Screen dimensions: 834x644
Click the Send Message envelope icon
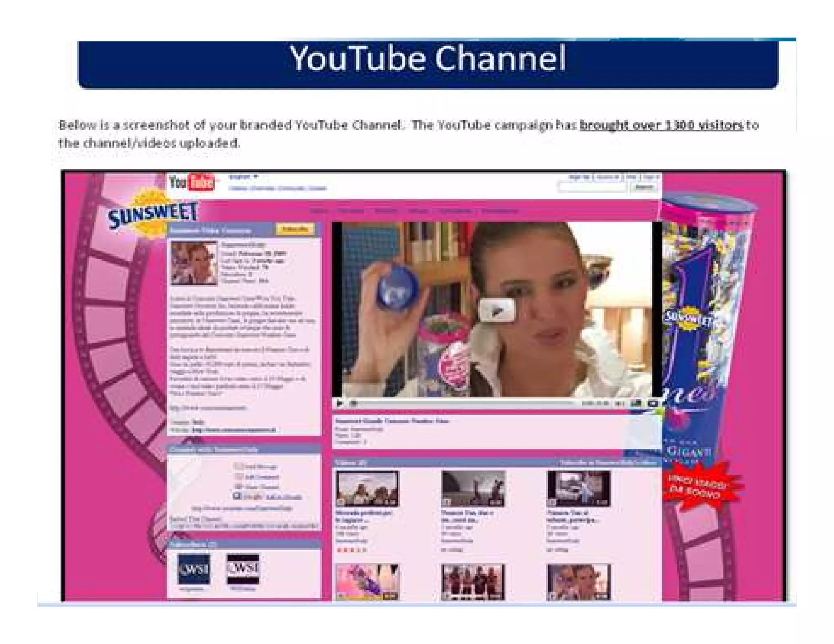[x=238, y=466]
